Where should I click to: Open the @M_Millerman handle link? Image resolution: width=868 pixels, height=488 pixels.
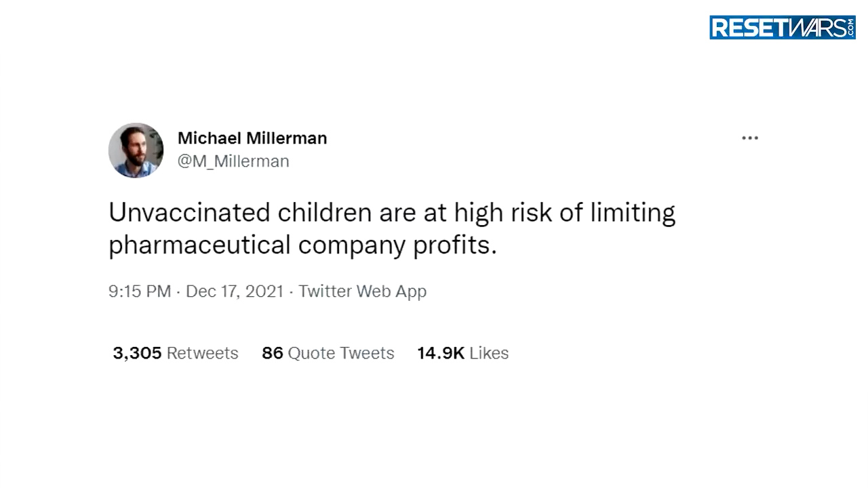[233, 161]
